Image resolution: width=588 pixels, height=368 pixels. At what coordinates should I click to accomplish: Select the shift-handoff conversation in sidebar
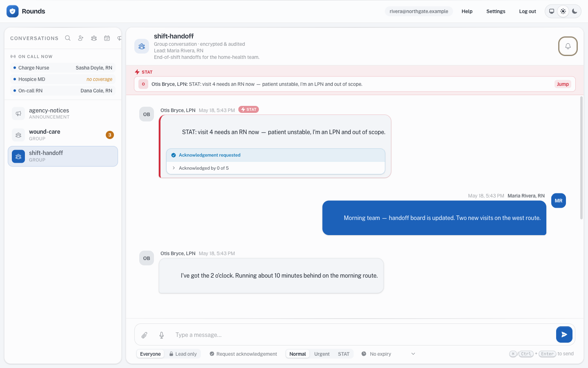pos(63,156)
